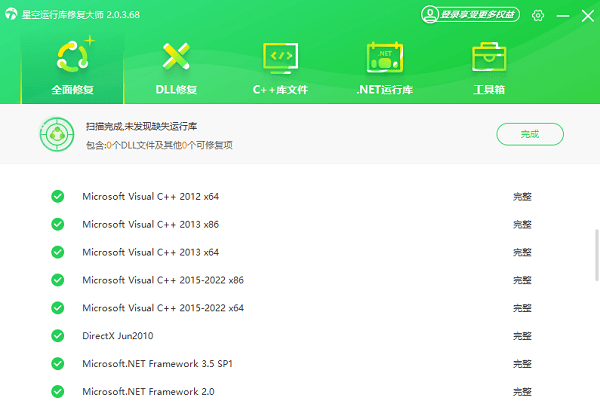Click green check beside DirectX Jun2010
The height and width of the screenshot is (410, 600).
(x=58, y=336)
